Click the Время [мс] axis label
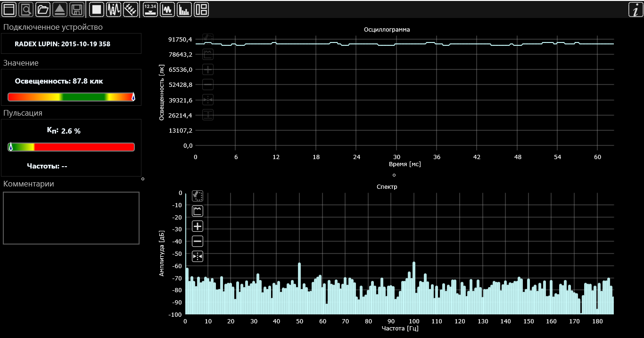Viewport: 644px width, 338px height. (x=405, y=164)
